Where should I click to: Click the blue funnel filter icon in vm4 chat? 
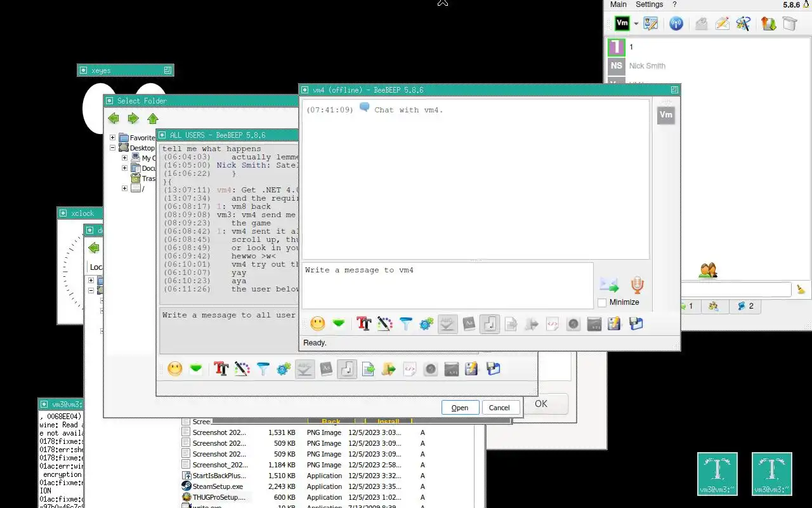pyautogui.click(x=405, y=324)
